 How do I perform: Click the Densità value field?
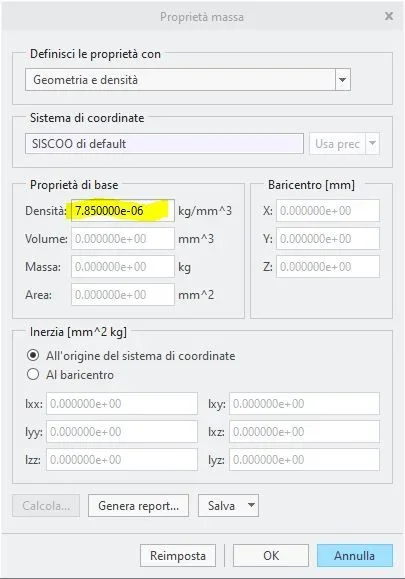click(123, 211)
